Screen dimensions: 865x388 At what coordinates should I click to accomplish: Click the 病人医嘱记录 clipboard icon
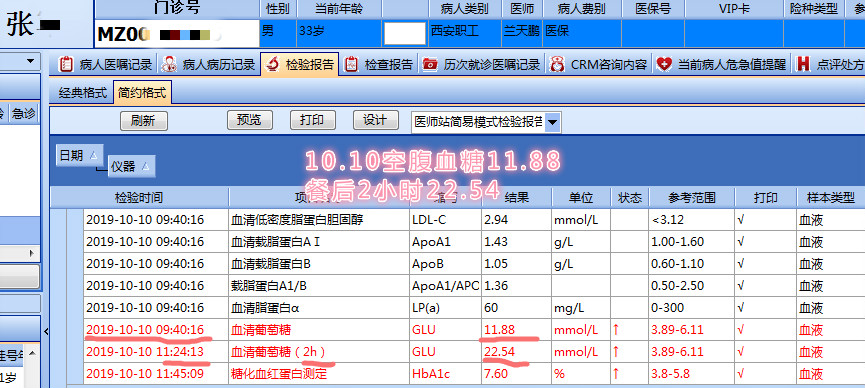66,65
